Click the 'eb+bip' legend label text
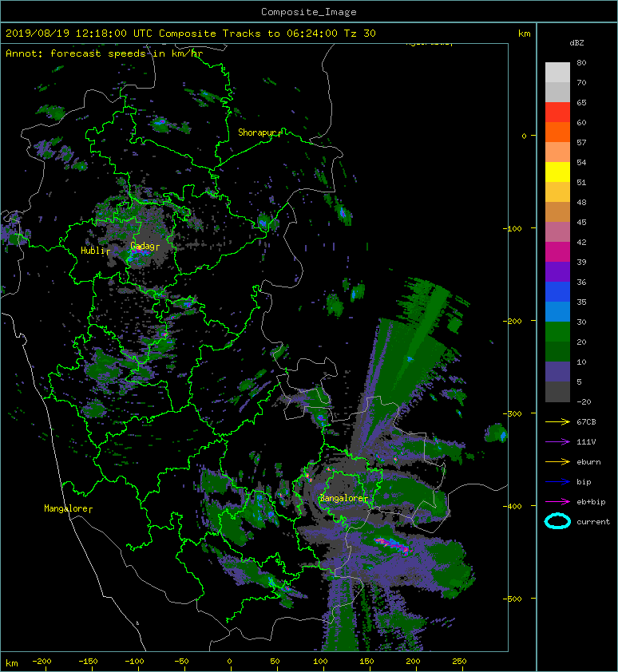The height and width of the screenshot is (672, 618). [x=591, y=502]
